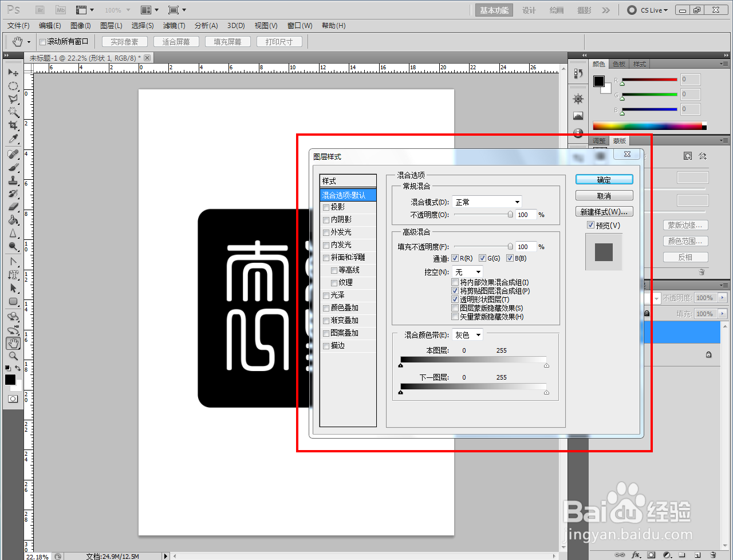Viewport: 733px width, 560px height.
Task: Add a layer style via fx icon
Action: click(636, 555)
